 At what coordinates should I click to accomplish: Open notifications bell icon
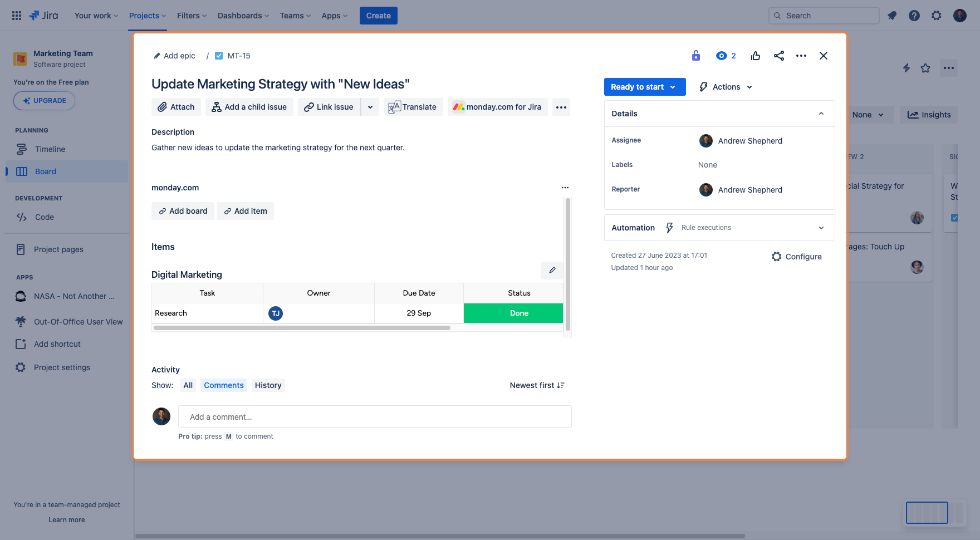pyautogui.click(x=892, y=16)
